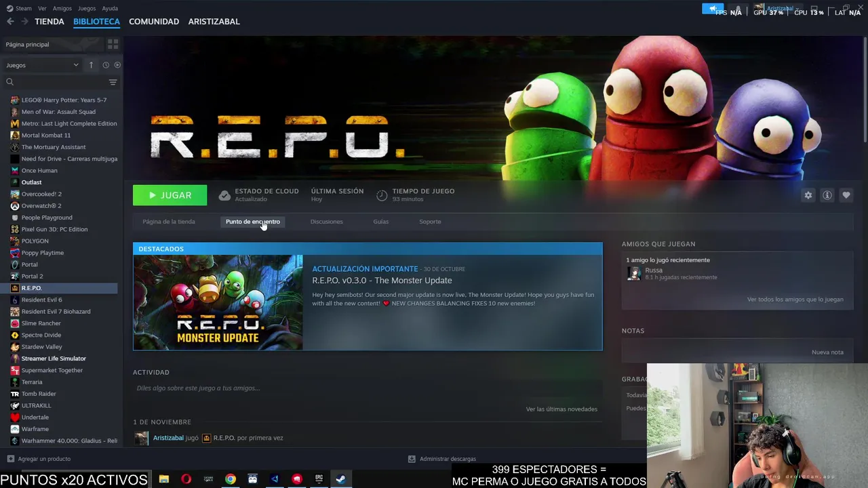The height and width of the screenshot is (488, 868).
Task: Open Opera browser from the taskbar
Action: point(186,479)
